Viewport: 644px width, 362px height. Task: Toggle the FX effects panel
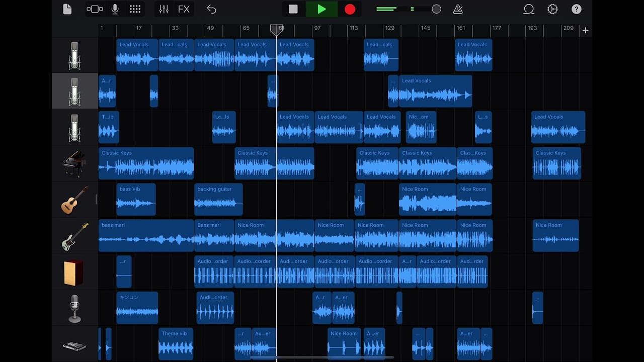pos(184,9)
